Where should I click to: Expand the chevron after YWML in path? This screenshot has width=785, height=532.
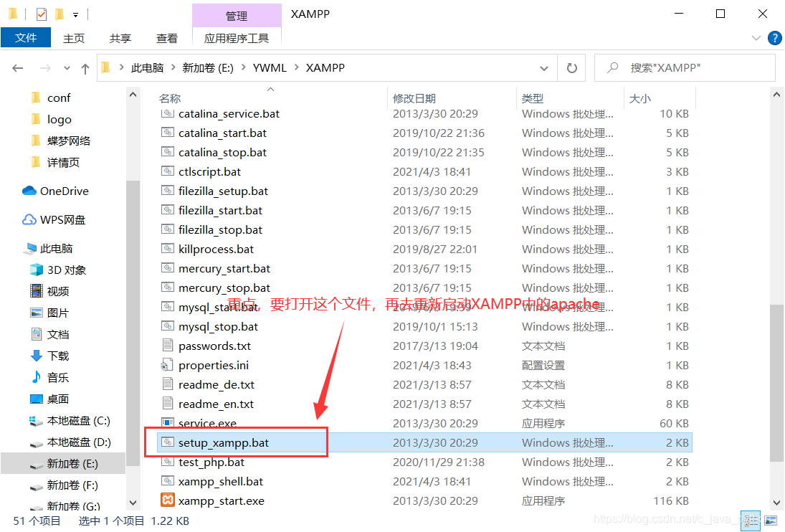click(296, 67)
